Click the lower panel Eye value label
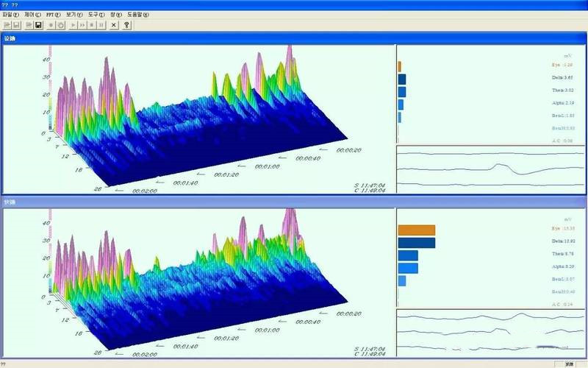This screenshot has width=588, height=368. (563, 228)
